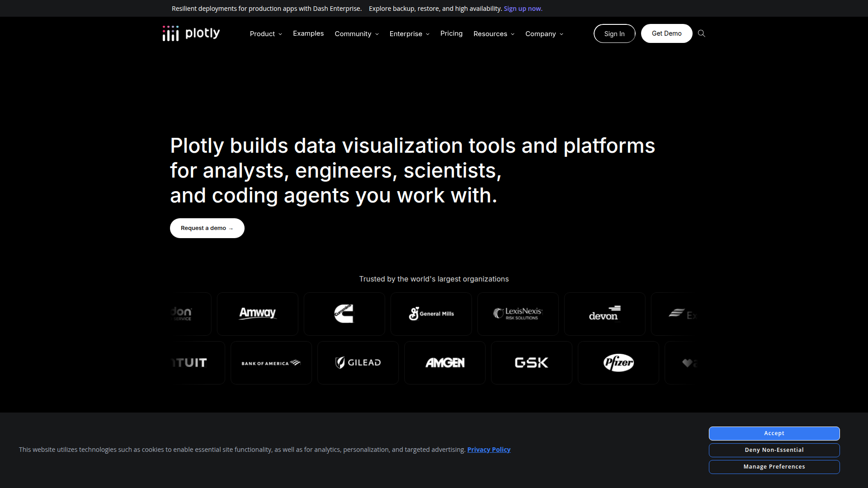This screenshot has height=488, width=868.
Task: Click Deny Non-Essential cookies button
Action: click(774, 450)
